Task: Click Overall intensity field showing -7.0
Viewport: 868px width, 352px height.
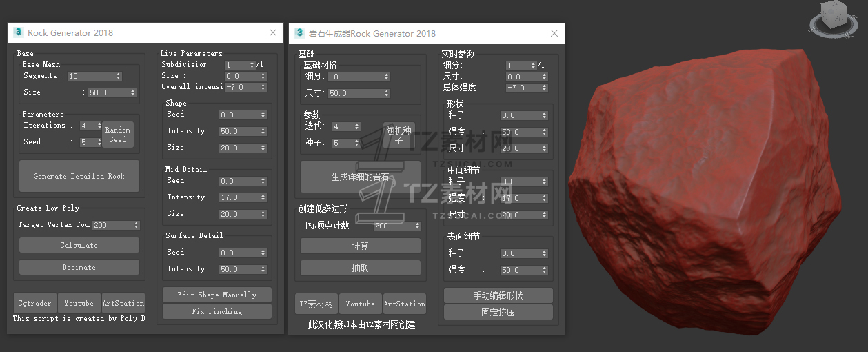Action: coord(242,87)
